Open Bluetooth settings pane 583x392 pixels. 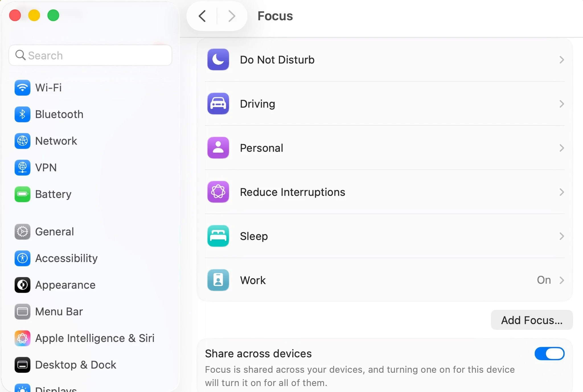[x=90, y=114]
